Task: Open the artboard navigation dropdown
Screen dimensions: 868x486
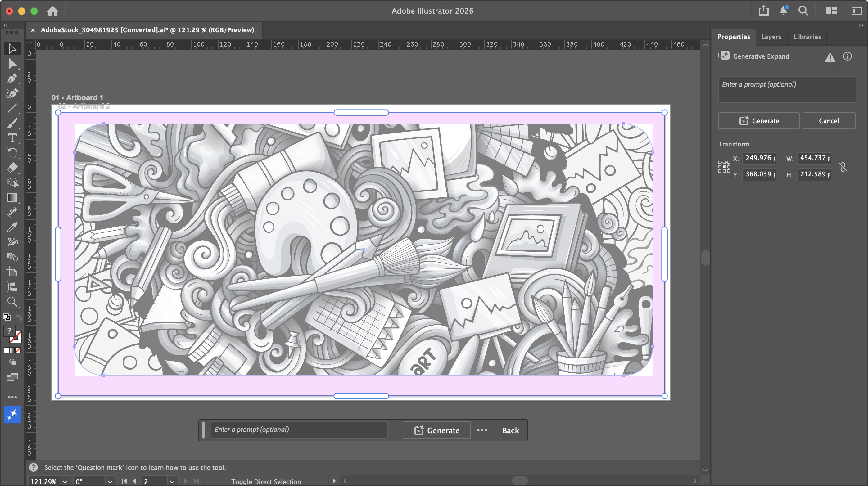Action: click(x=172, y=481)
